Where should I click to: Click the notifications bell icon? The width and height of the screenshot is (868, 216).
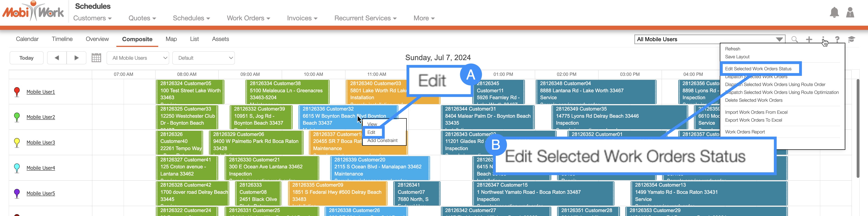click(x=834, y=12)
